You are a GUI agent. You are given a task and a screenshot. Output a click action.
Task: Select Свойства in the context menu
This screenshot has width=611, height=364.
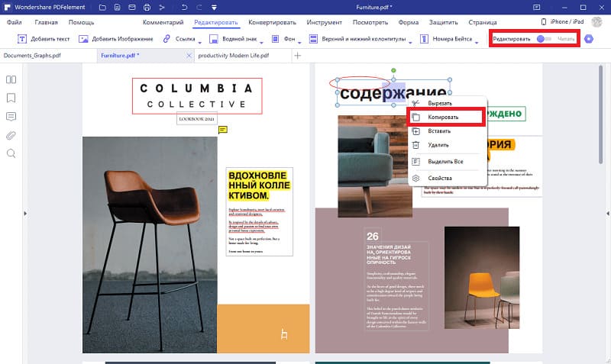(448, 179)
